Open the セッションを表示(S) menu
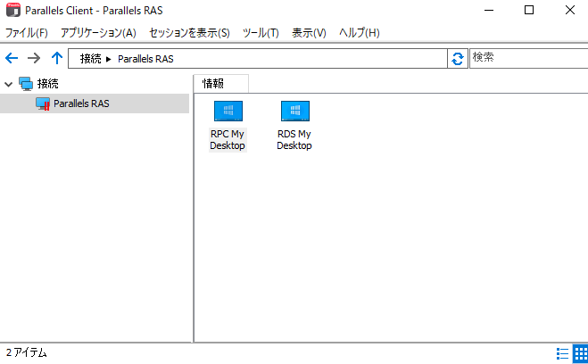The height and width of the screenshot is (364, 588). 189,33
